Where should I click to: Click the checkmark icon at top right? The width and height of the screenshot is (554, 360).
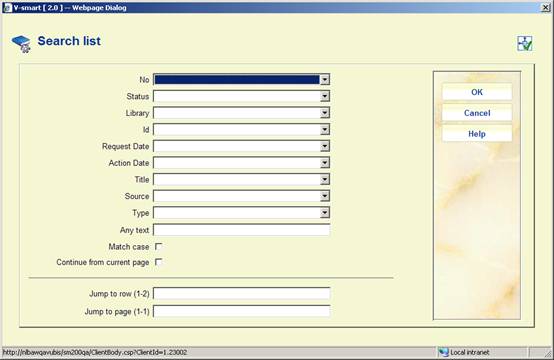click(525, 44)
